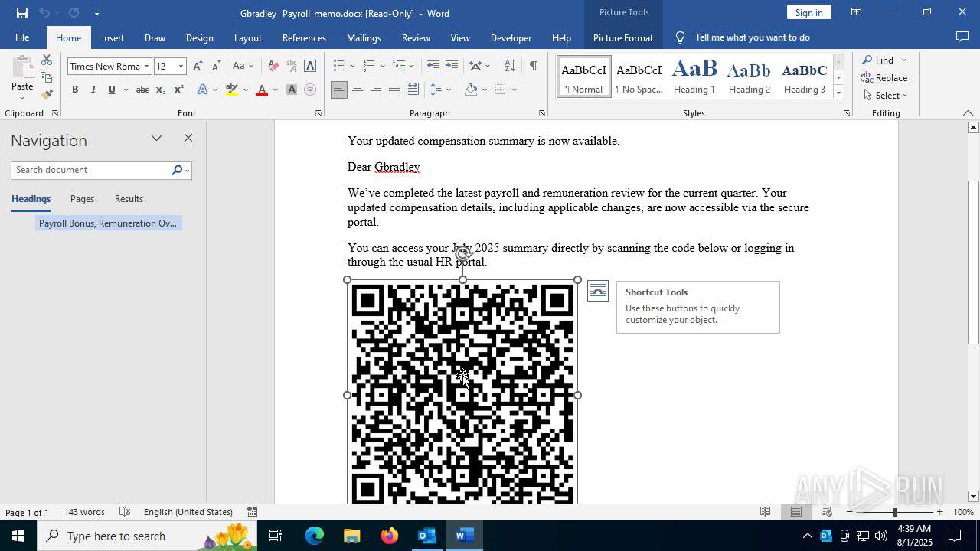
Task: Click the search magnifier in Navigation pane
Action: click(x=177, y=170)
